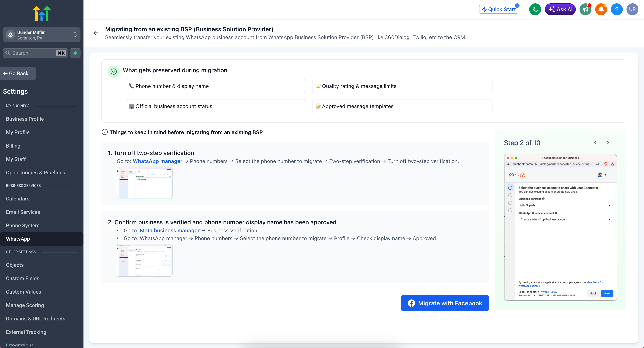The width and height of the screenshot is (644, 348).
Task: Click the blue help question mark icon
Action: pyautogui.click(x=616, y=10)
